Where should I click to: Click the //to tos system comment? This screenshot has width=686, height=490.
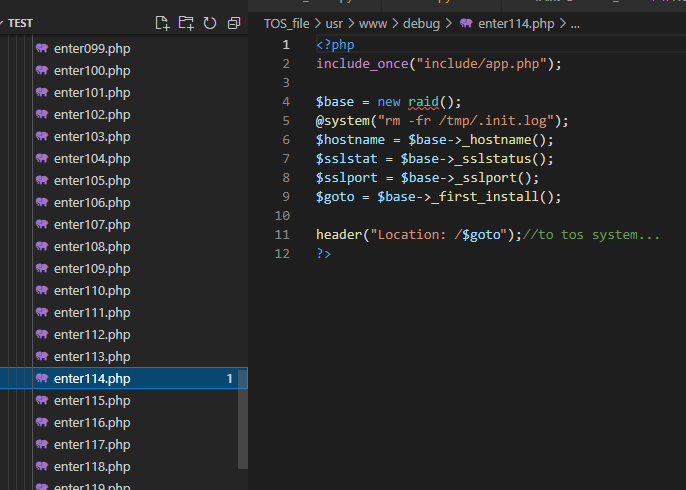coord(591,235)
